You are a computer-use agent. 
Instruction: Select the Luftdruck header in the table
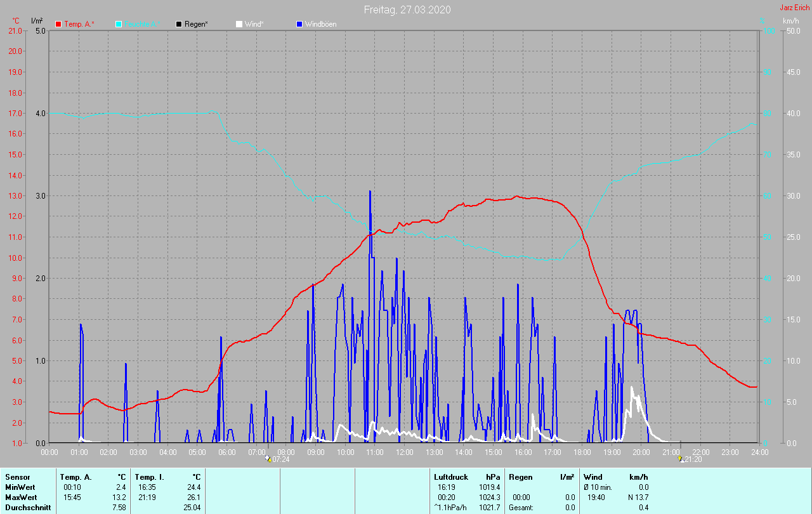[x=450, y=477]
